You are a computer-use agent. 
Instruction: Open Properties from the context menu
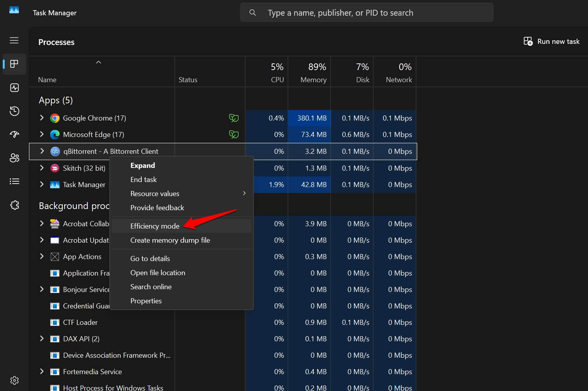pos(181,301)
